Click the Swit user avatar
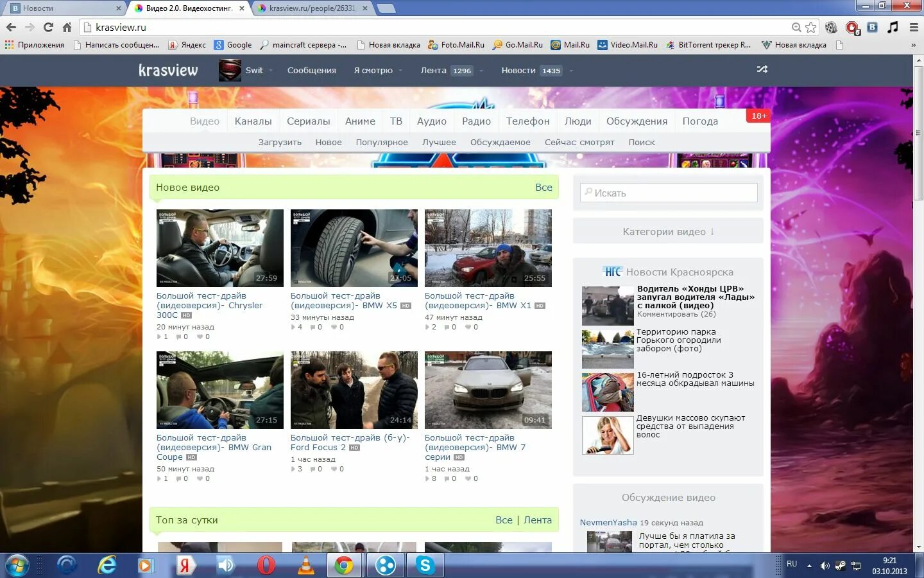 [230, 70]
